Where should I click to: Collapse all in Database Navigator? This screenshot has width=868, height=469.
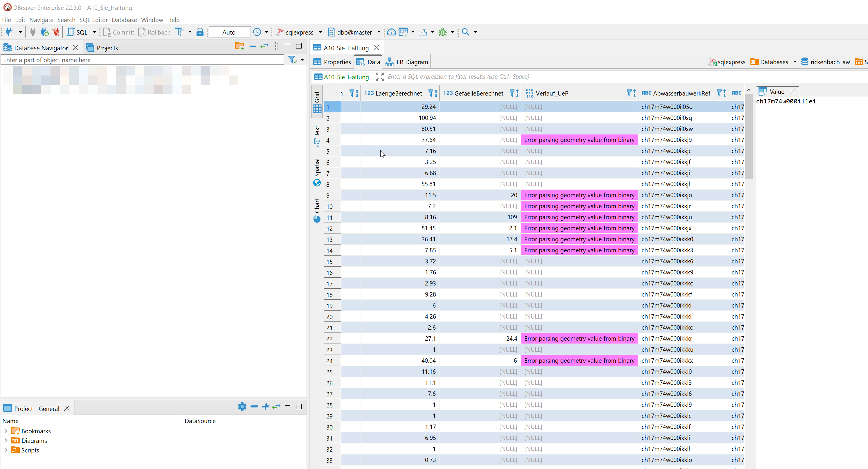tap(253, 46)
